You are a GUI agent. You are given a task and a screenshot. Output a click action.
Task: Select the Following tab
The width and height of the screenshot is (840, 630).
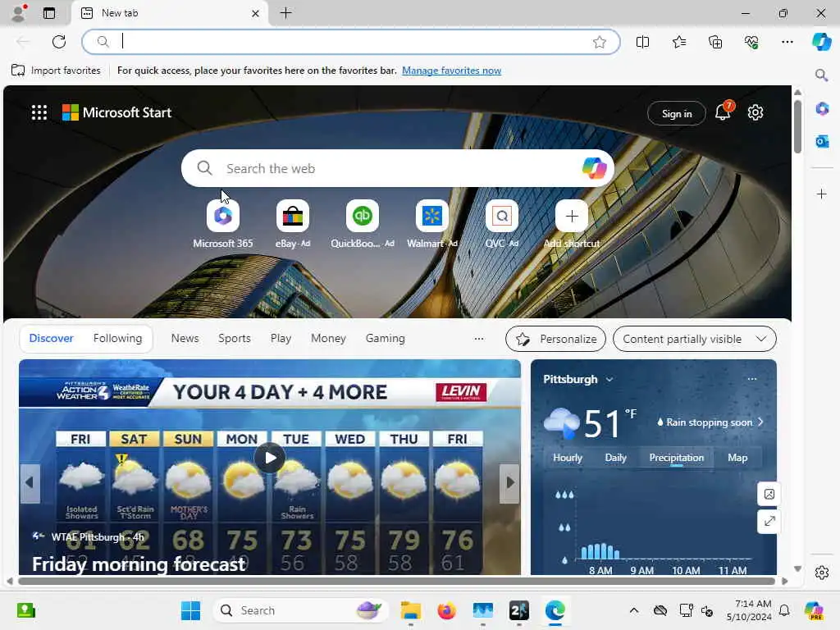[x=118, y=338]
